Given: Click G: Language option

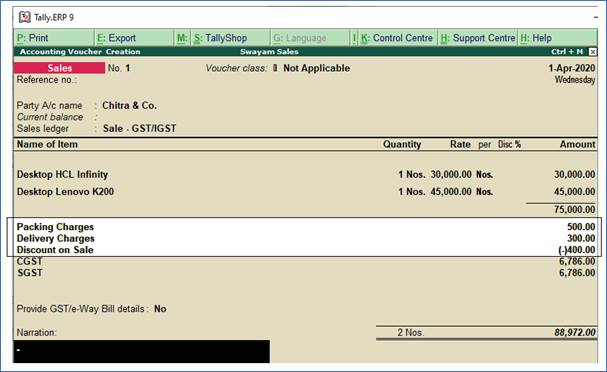Looking at the screenshot, I should pos(310,38).
